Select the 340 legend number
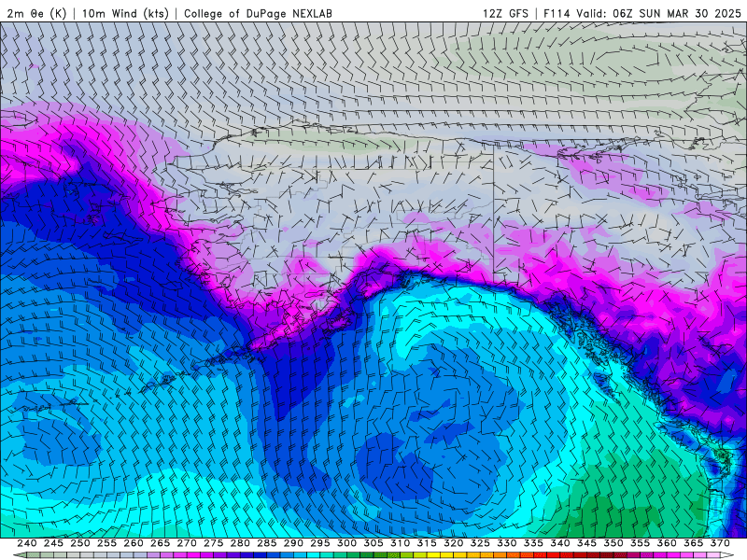Image resolution: width=747 pixels, height=560 pixels. (560, 543)
